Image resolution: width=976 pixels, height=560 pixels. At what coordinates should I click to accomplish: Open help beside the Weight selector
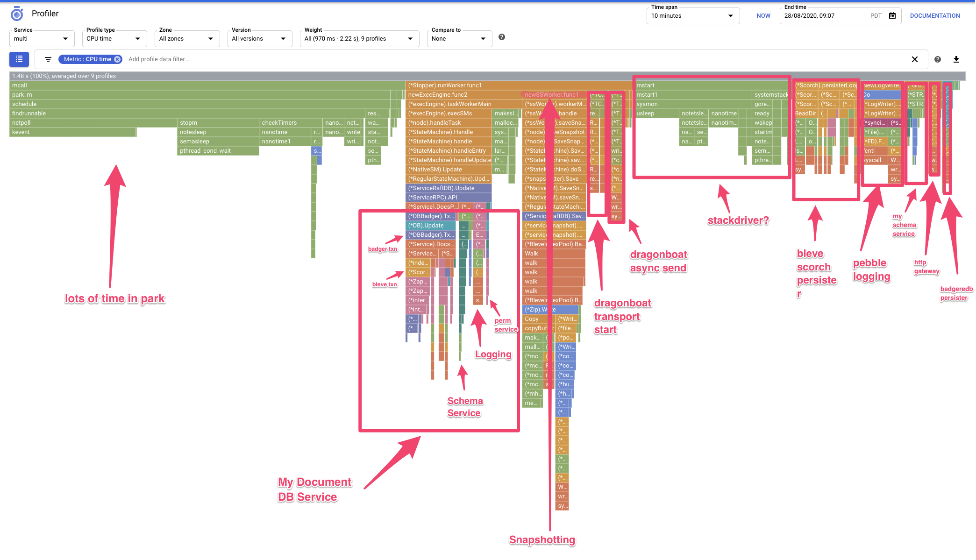coord(502,36)
